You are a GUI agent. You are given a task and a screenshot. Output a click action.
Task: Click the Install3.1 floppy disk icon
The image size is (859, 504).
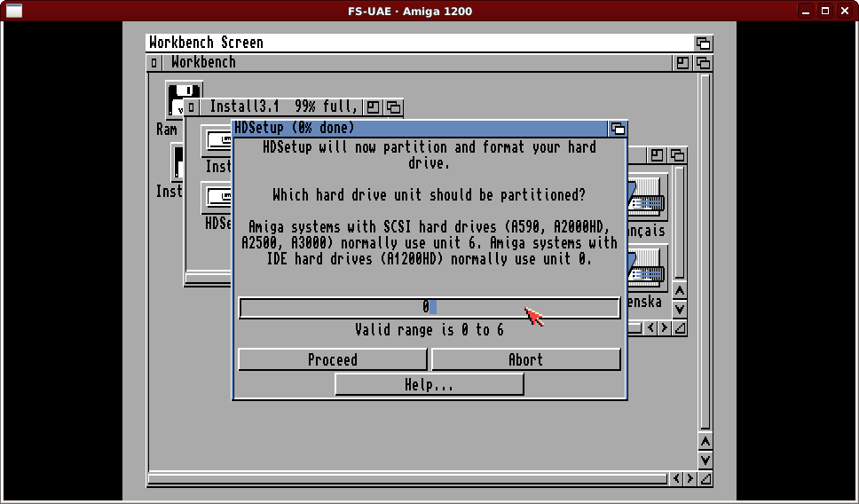point(177,162)
